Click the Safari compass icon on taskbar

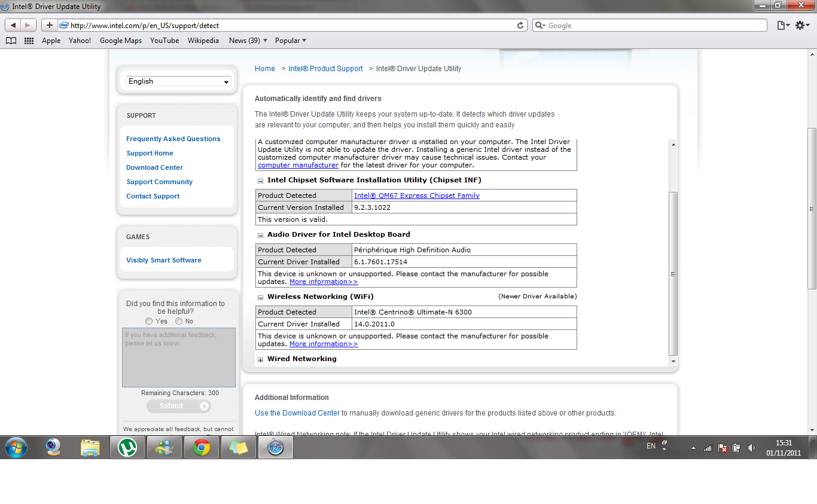click(276, 447)
